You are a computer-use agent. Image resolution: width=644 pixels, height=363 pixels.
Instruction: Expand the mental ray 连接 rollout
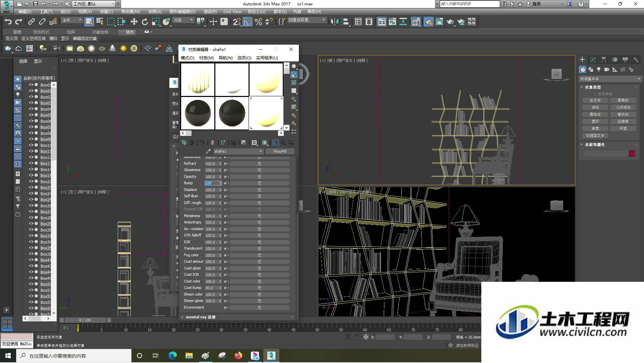[238, 317]
